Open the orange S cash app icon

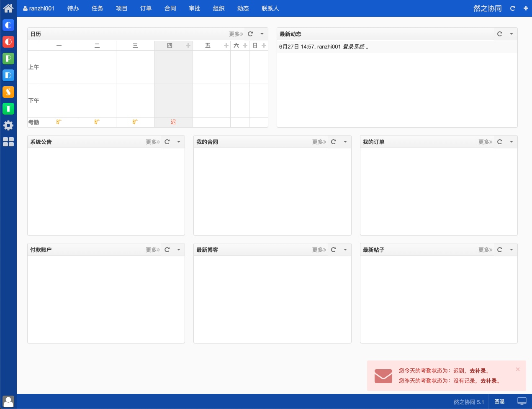8,92
